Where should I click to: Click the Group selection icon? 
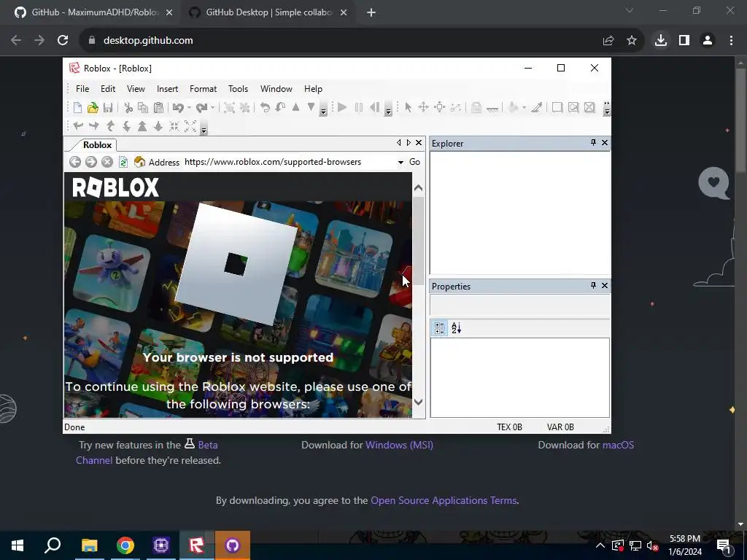tap(229, 108)
